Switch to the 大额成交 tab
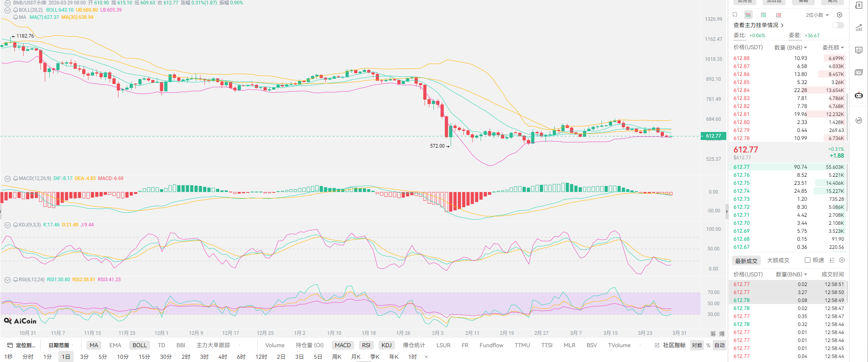The height and width of the screenshot is (362, 868). 778,260
